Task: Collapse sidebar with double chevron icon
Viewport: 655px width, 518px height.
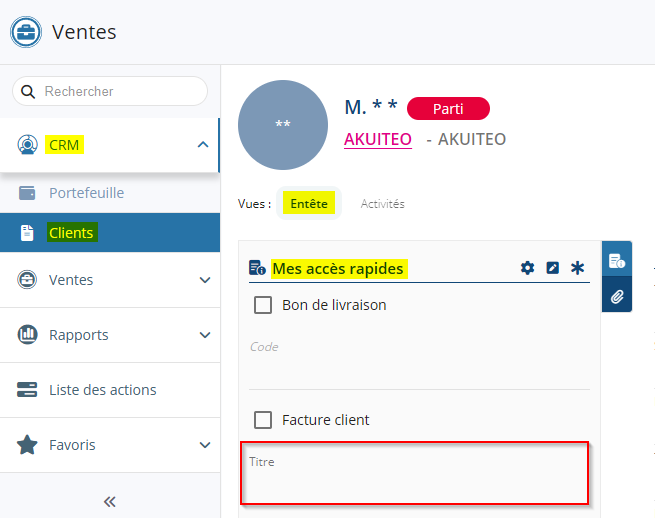Action: [110, 501]
